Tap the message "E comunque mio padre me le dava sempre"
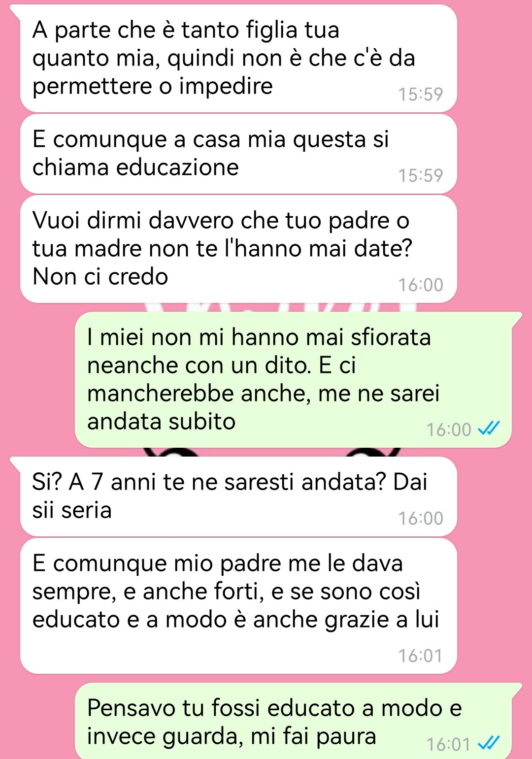 [238, 606]
